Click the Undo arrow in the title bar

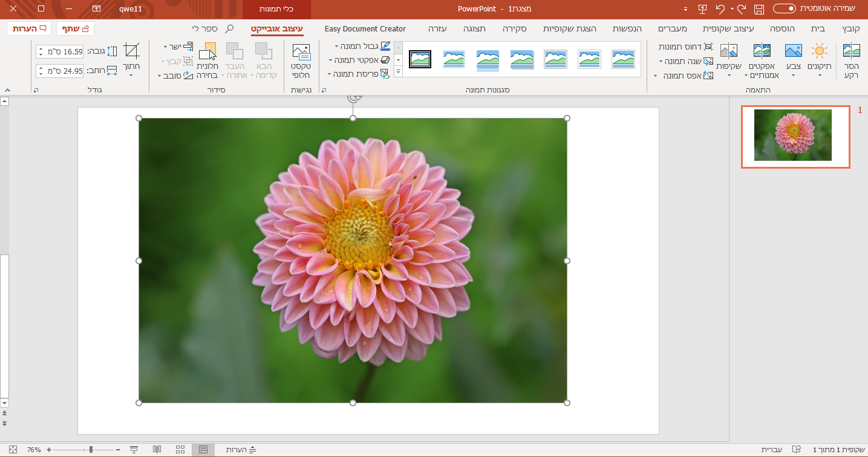(742, 9)
